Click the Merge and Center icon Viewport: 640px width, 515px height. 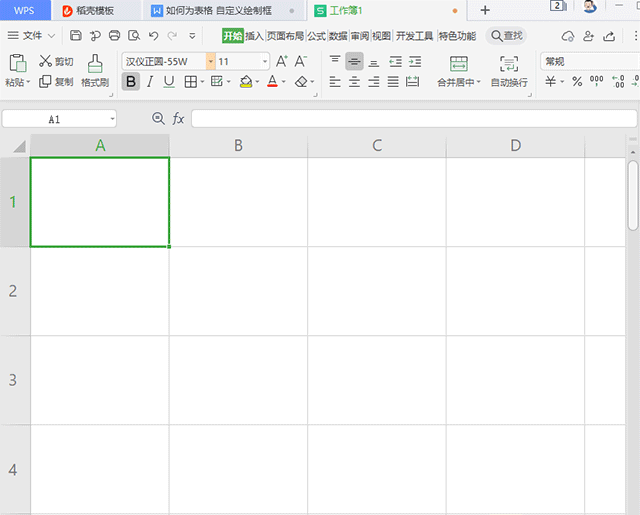point(459,70)
